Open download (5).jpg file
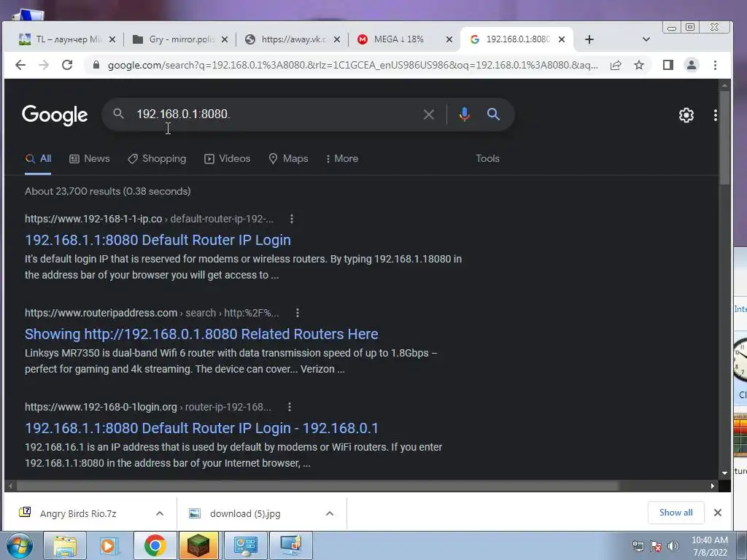Image resolution: width=747 pixels, height=560 pixels. pos(245,513)
